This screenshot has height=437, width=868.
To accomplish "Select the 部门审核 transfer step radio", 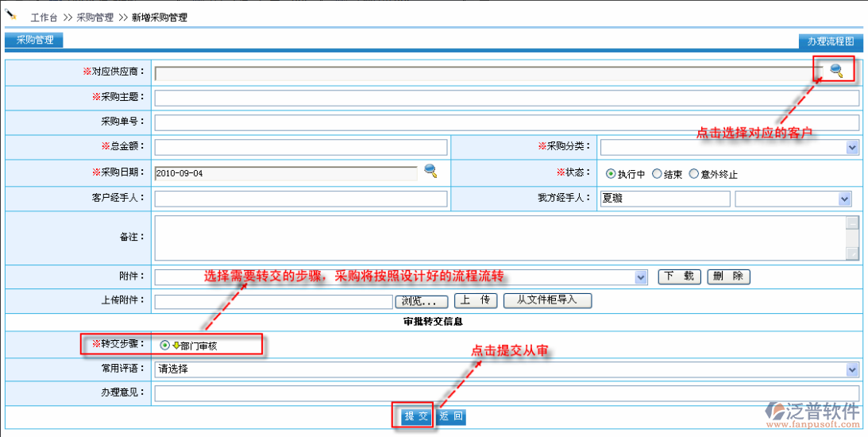I will pyautogui.click(x=164, y=345).
